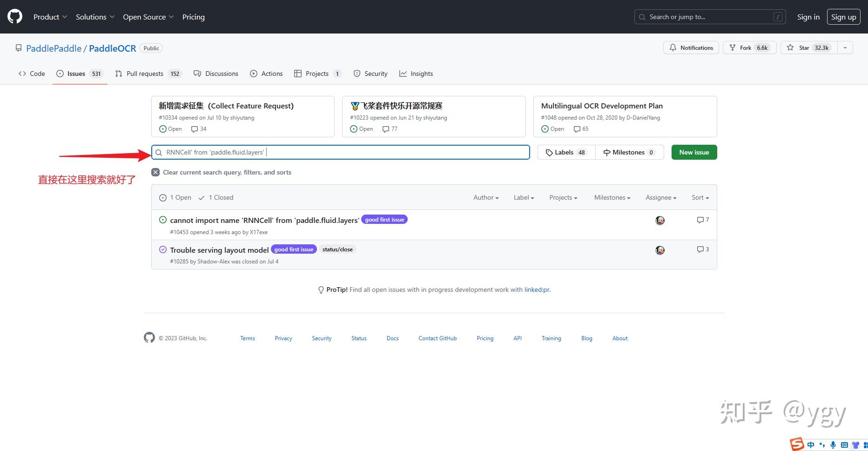This screenshot has width=868, height=451.
Task: Open the 7 comments on RNNCell issue
Action: [703, 220]
